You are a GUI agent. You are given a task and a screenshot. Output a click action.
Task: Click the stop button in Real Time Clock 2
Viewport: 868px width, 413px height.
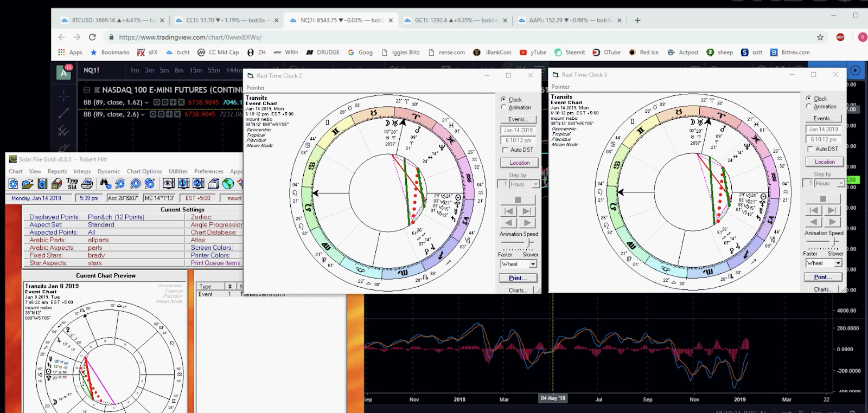click(518, 199)
